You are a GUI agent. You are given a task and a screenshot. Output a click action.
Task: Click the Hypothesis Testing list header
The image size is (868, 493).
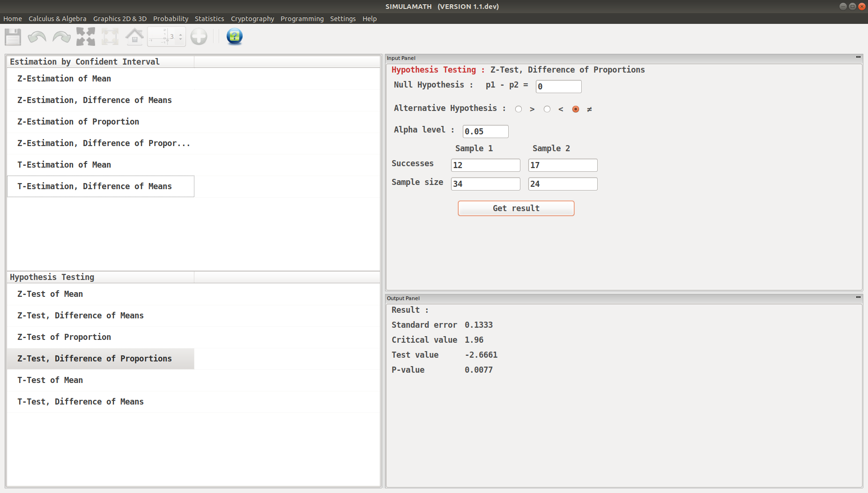(100, 277)
